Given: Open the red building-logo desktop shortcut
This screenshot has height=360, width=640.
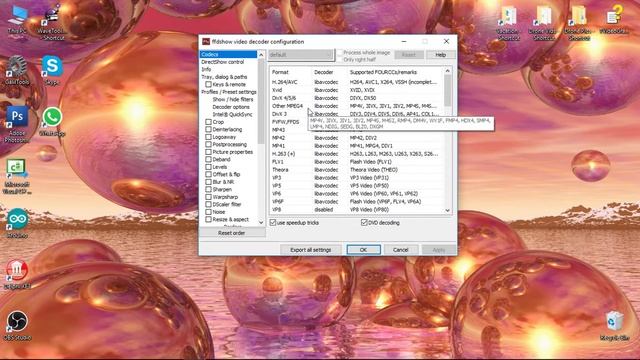Looking at the screenshot, I should pyautogui.click(x=17, y=274).
